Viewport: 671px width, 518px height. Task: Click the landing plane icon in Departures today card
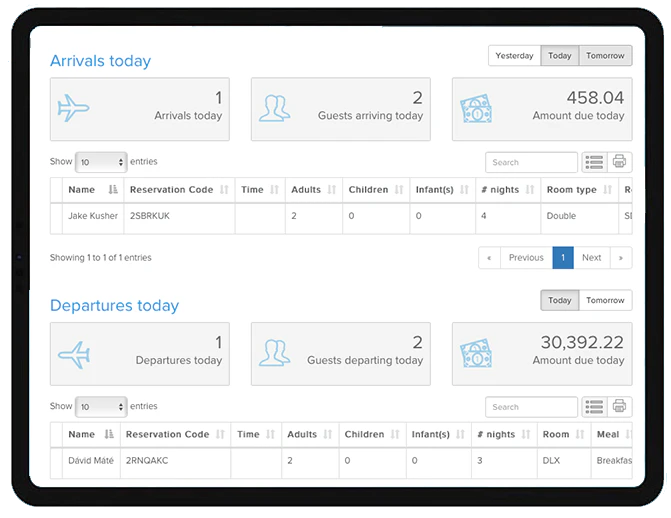click(x=74, y=354)
